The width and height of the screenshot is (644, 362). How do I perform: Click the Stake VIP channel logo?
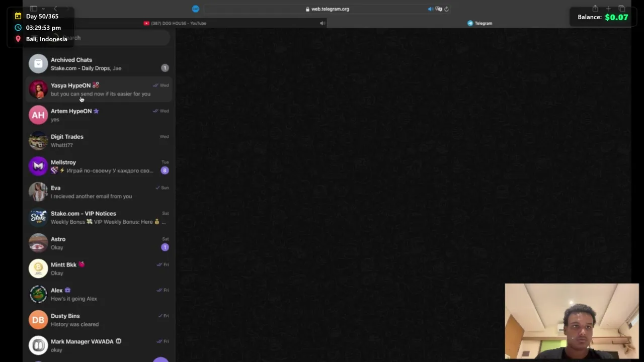38,218
